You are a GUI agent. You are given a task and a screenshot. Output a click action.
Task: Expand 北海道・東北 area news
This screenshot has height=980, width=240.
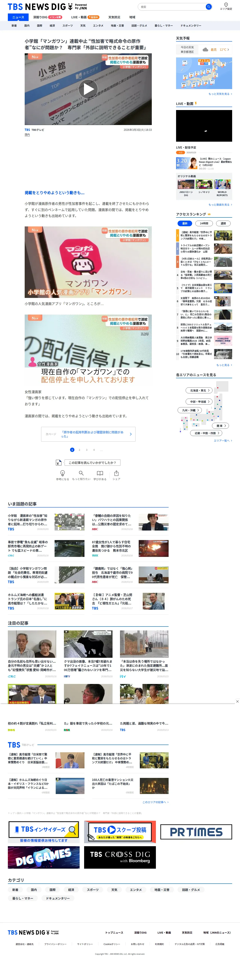coord(199,390)
